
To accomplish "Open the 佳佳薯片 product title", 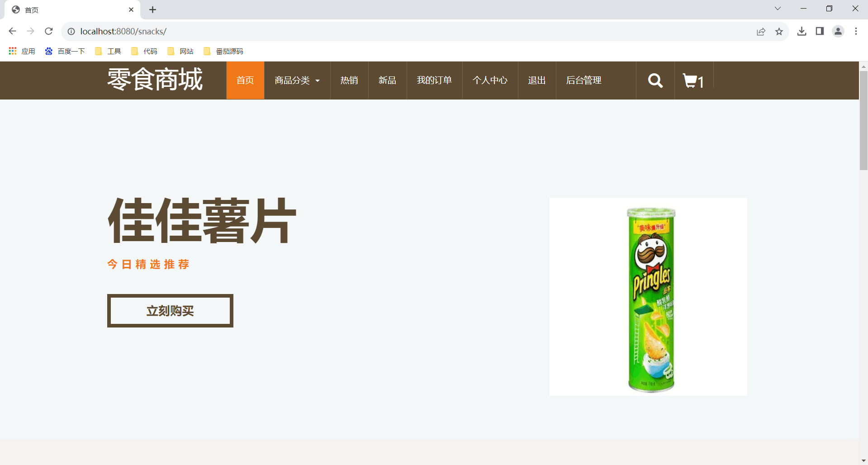I will [202, 221].
